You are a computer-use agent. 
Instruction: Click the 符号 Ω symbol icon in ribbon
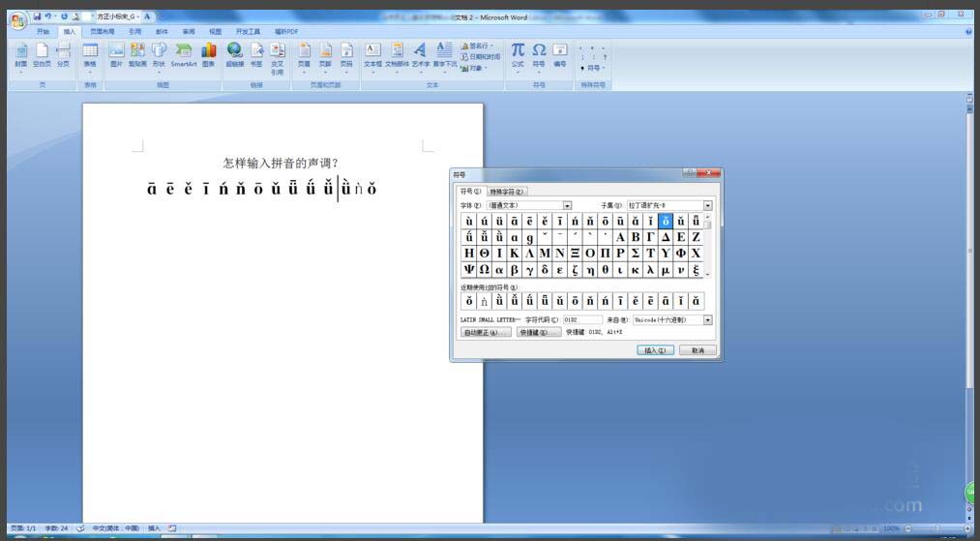pyautogui.click(x=539, y=53)
